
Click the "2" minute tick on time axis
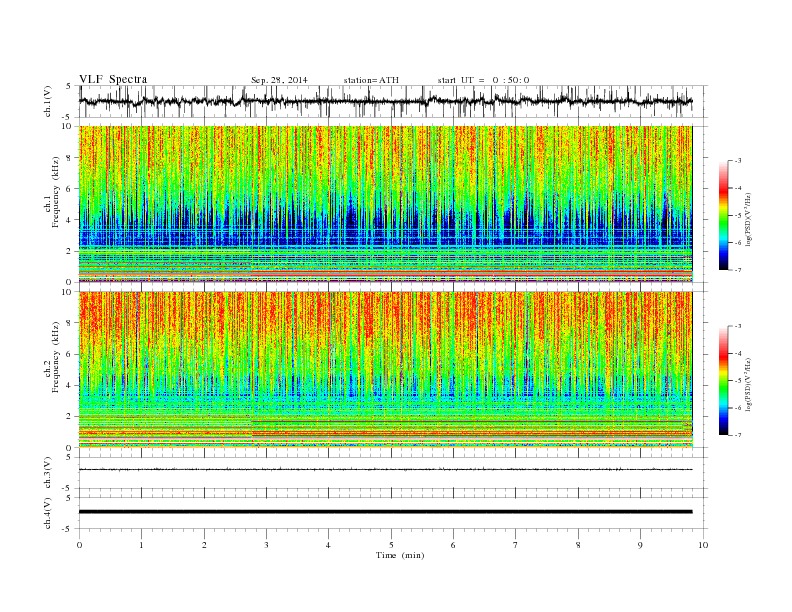pyautogui.click(x=204, y=545)
